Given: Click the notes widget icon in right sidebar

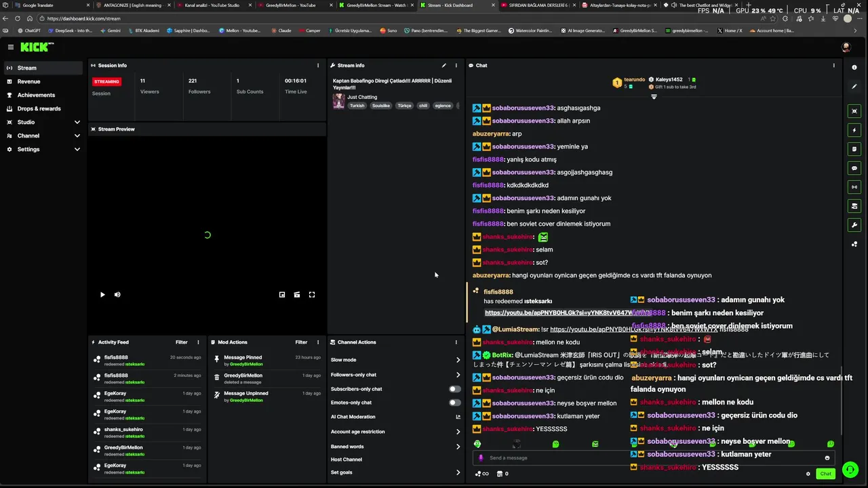Looking at the screenshot, I should 854,149.
